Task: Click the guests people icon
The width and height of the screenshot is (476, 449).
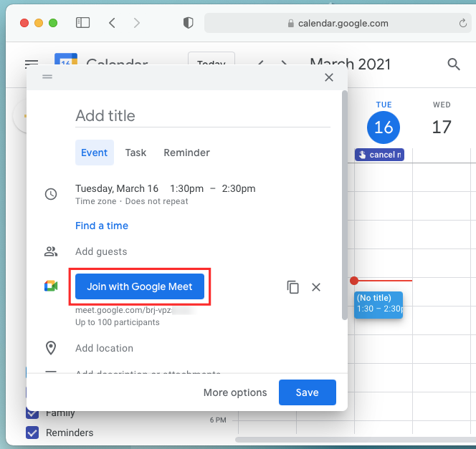Action: click(x=51, y=251)
